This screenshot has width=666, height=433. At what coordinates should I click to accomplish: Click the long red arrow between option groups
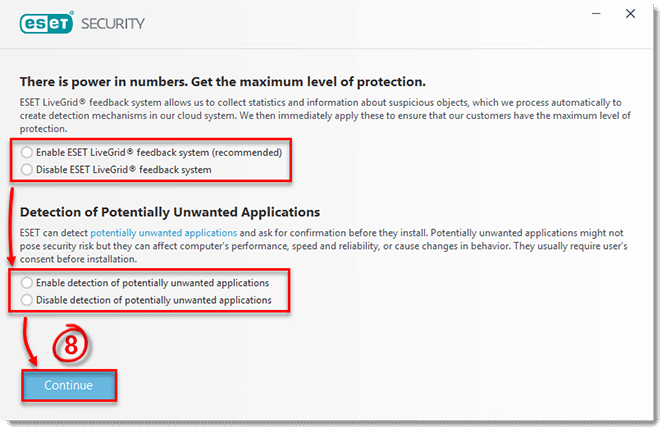(x=11, y=226)
